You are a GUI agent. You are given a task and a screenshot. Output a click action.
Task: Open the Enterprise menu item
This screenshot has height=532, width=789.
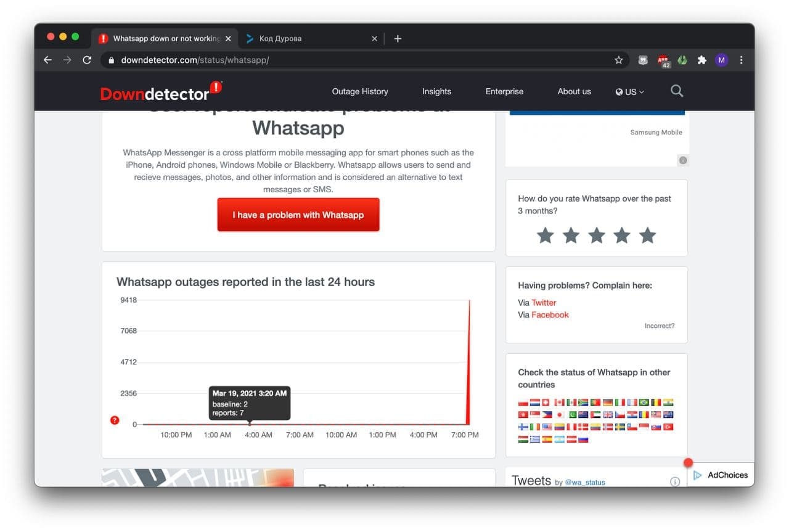(x=504, y=91)
